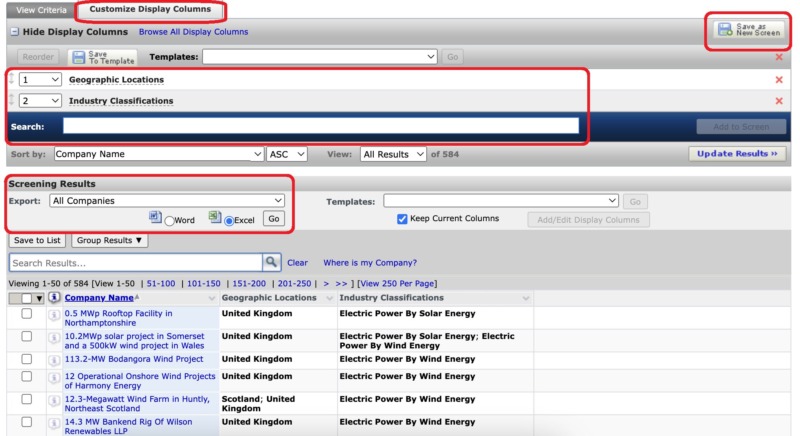The image size is (800, 436).
Task: Click the Reorder button
Action: pos(38,57)
